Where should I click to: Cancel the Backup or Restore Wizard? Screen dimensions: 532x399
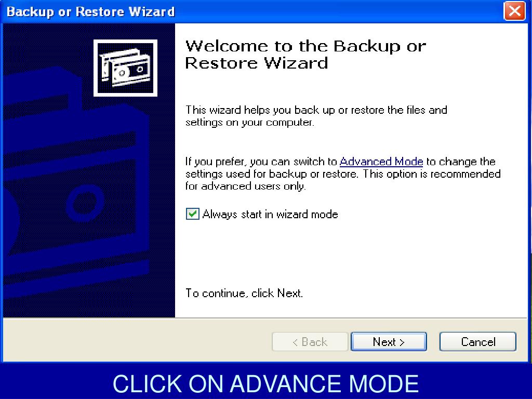click(478, 342)
